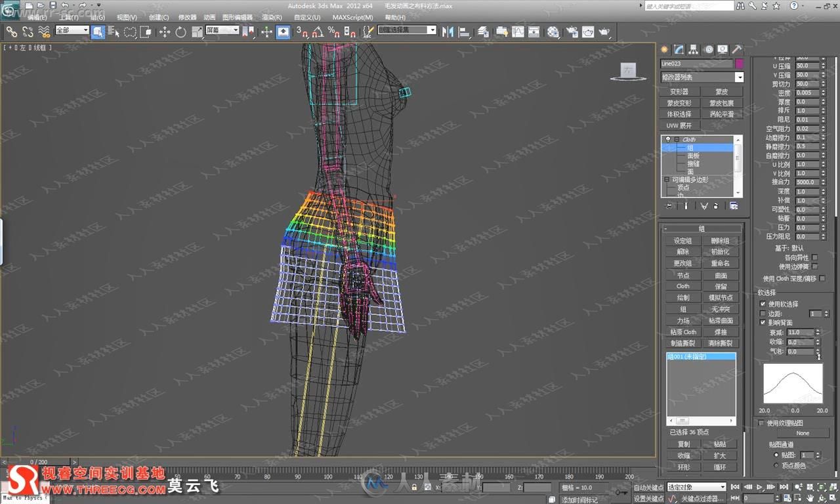Click the Line023 object name field
Image resolution: width=840 pixels, height=504 pixels.
696,64
